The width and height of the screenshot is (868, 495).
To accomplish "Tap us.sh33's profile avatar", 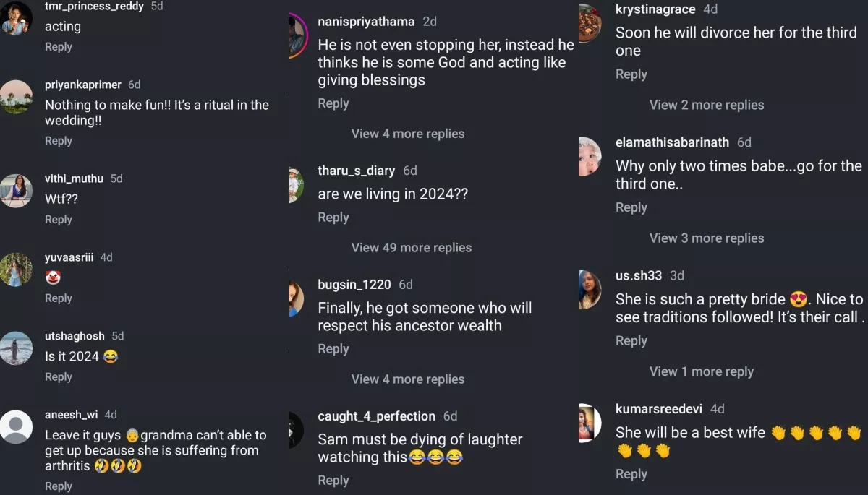I will click(590, 289).
